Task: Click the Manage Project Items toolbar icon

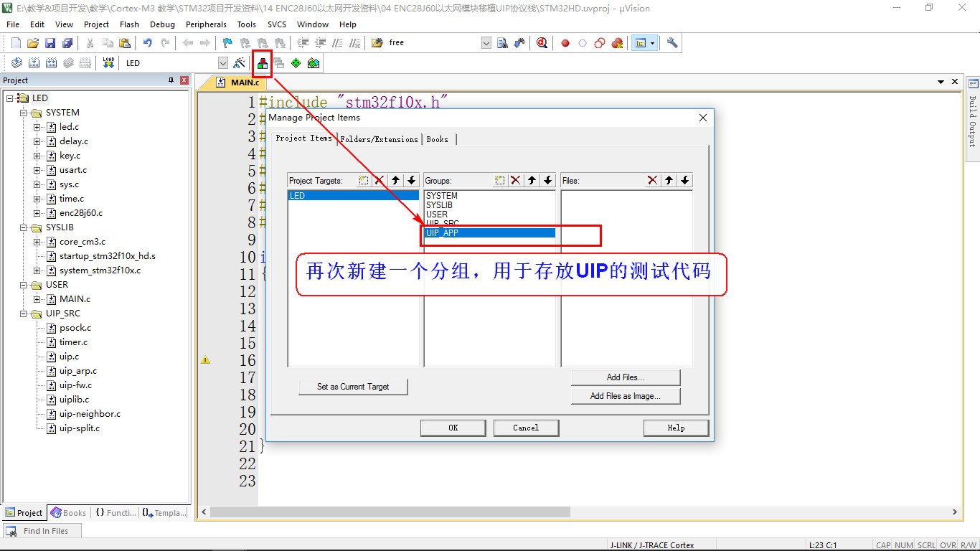Action: coord(263,63)
